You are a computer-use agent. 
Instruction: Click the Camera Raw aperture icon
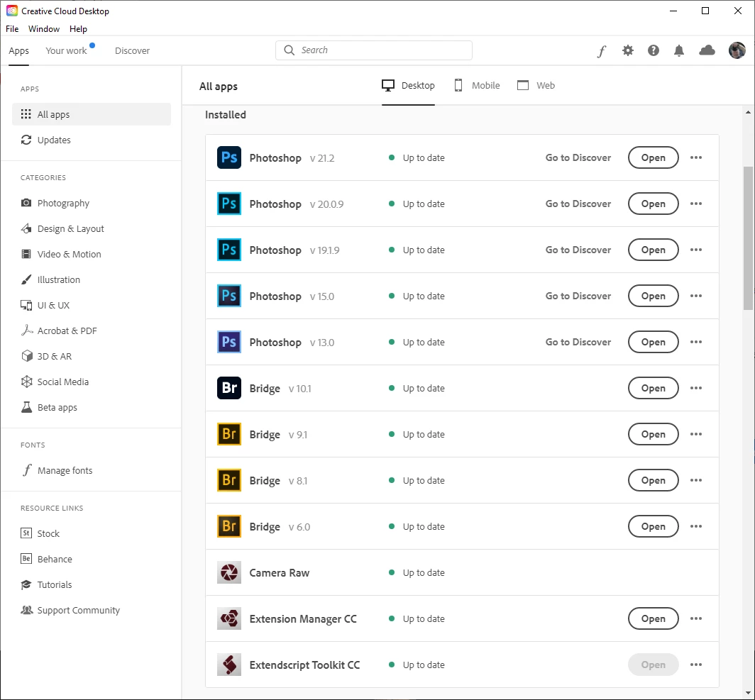tap(228, 572)
